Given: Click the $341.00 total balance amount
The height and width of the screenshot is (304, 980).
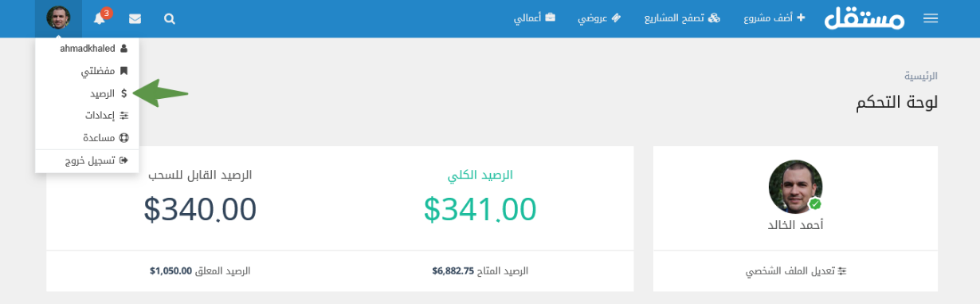Looking at the screenshot, I should click(480, 209).
